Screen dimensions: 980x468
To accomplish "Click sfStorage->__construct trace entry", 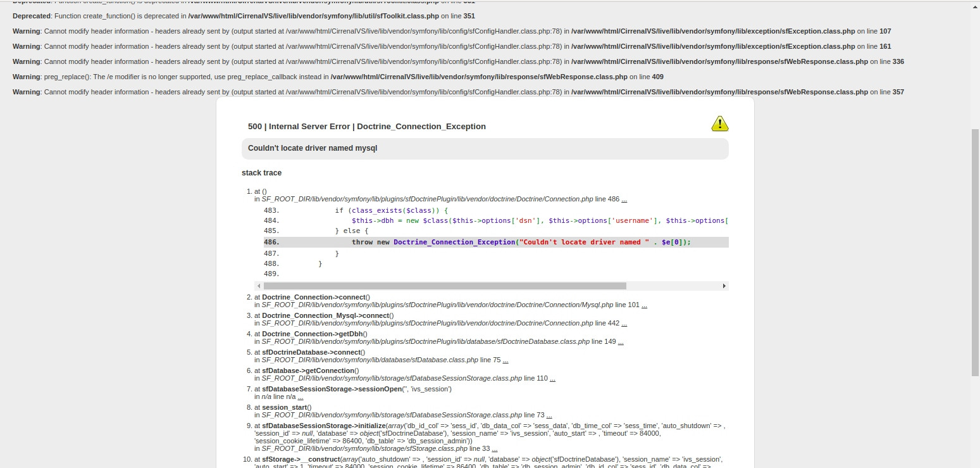I will click(490, 463).
